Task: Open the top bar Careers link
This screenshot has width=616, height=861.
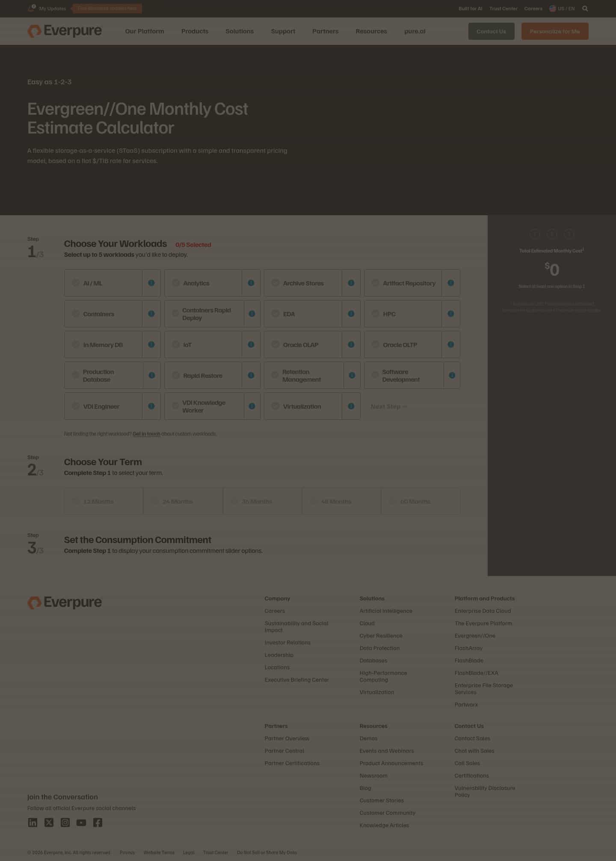Action: tap(533, 9)
